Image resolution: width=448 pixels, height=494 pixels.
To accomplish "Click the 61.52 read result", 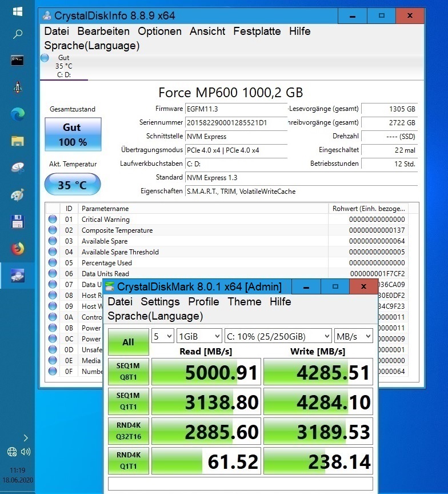I will pyautogui.click(x=206, y=461).
